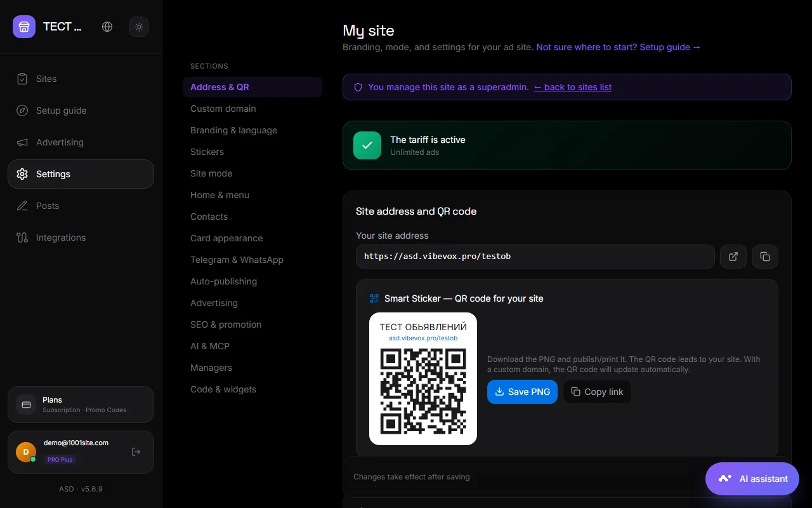812x508 pixels.
Task: Click the site name ТЕСТ in header
Action: click(x=62, y=27)
